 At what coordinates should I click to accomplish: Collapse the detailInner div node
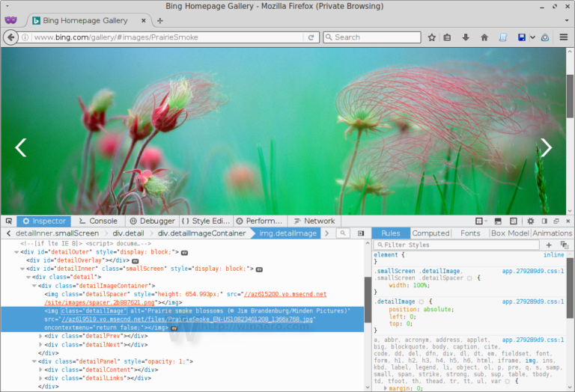point(22,269)
